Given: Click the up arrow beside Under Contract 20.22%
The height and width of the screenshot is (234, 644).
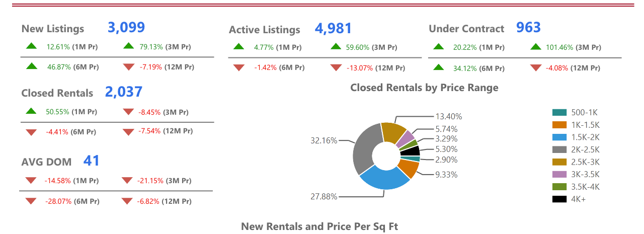Looking at the screenshot, I should 439,47.
